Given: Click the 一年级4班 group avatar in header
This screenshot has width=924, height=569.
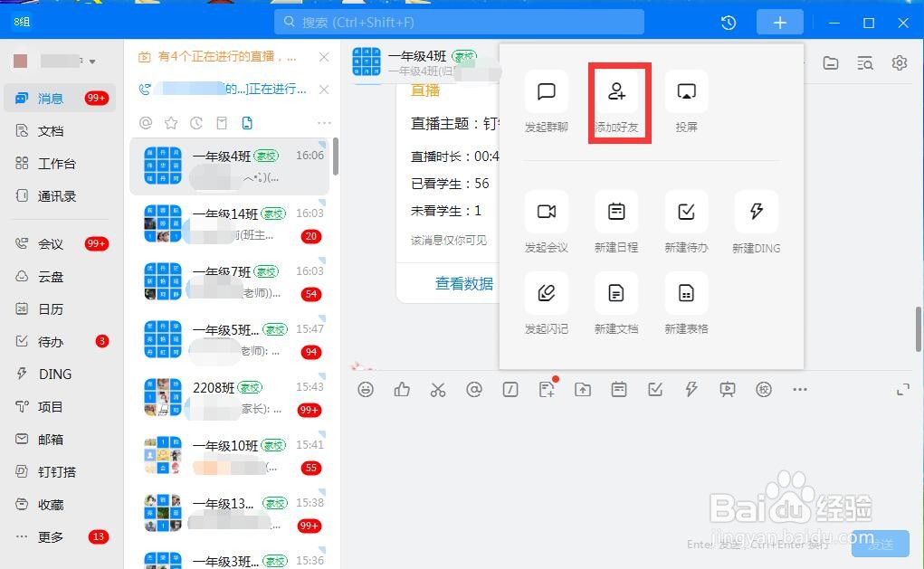Looking at the screenshot, I should [x=367, y=62].
